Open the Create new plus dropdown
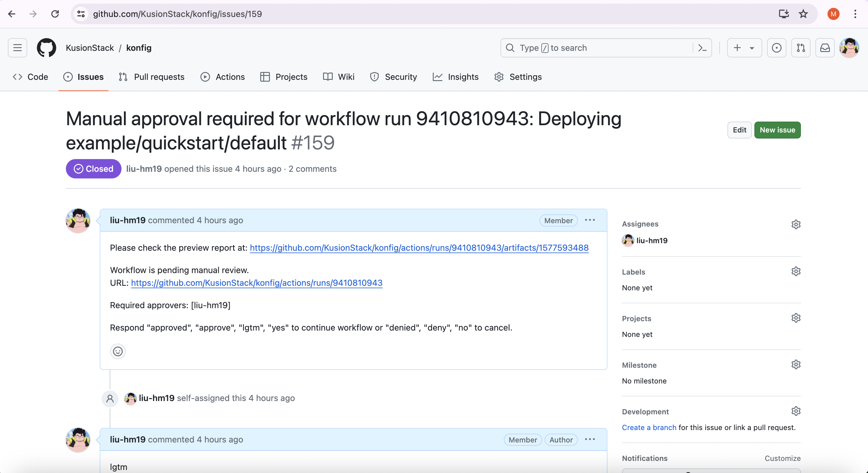 pos(744,48)
